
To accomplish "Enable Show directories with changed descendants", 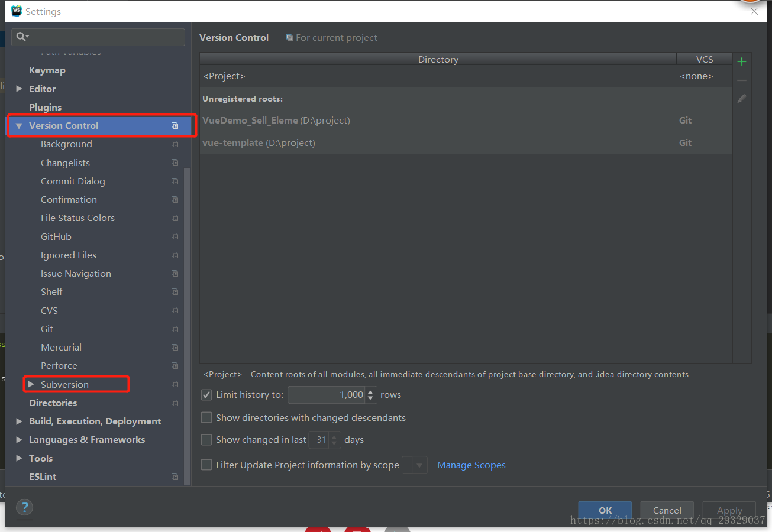I will [x=206, y=417].
